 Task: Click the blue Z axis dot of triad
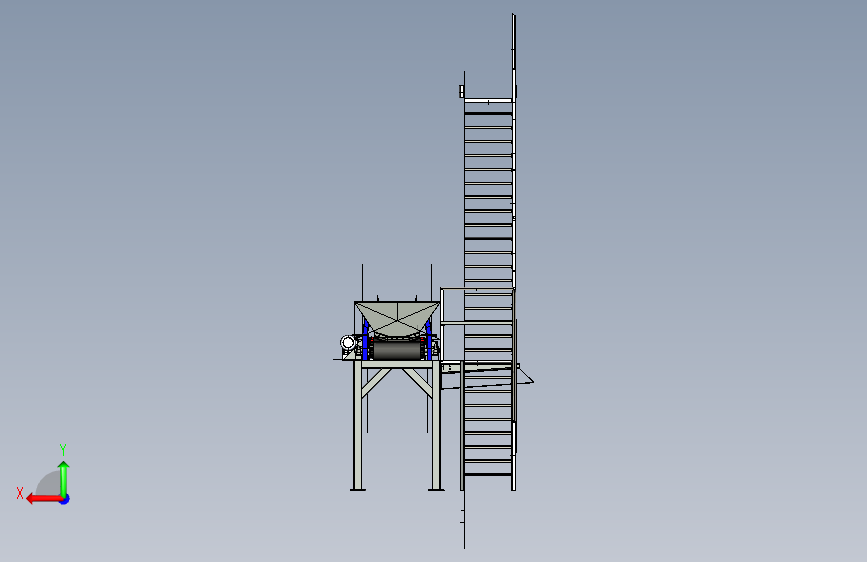65,499
